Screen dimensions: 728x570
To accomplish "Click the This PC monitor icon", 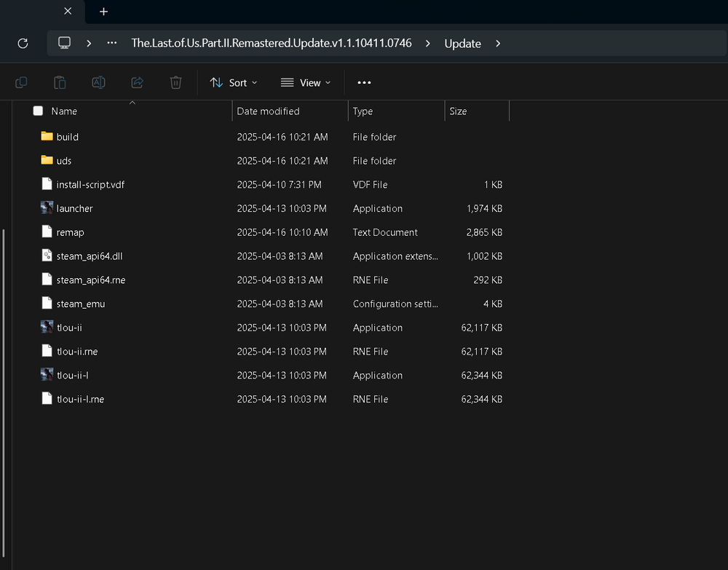I will (64, 43).
